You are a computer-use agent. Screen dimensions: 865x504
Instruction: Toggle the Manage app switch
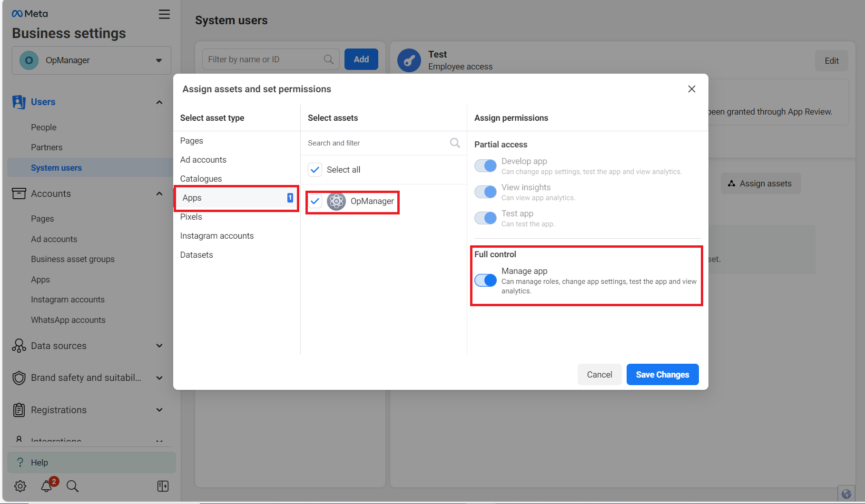[x=485, y=281]
